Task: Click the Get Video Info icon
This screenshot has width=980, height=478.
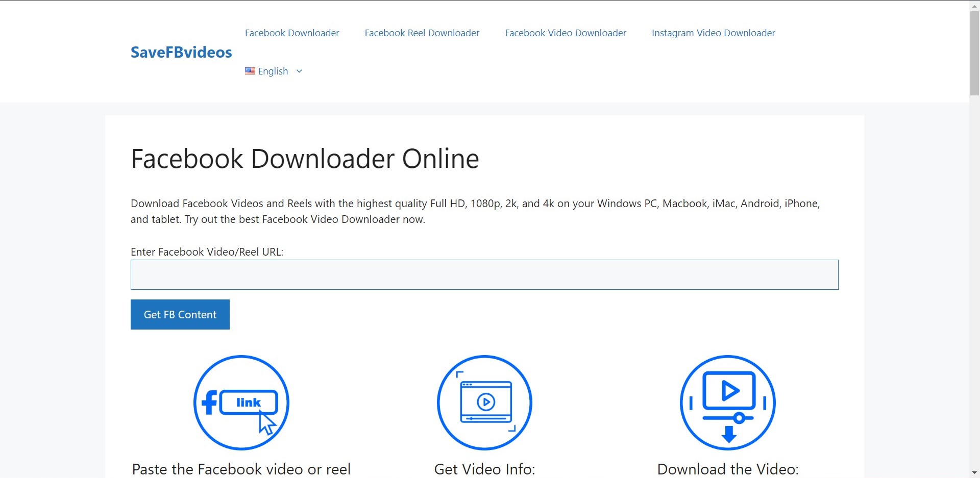Action: tap(485, 402)
